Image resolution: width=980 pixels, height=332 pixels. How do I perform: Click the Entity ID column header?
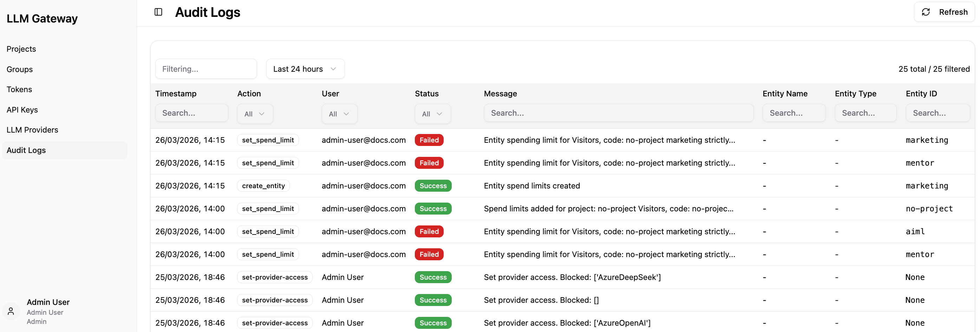click(x=921, y=94)
